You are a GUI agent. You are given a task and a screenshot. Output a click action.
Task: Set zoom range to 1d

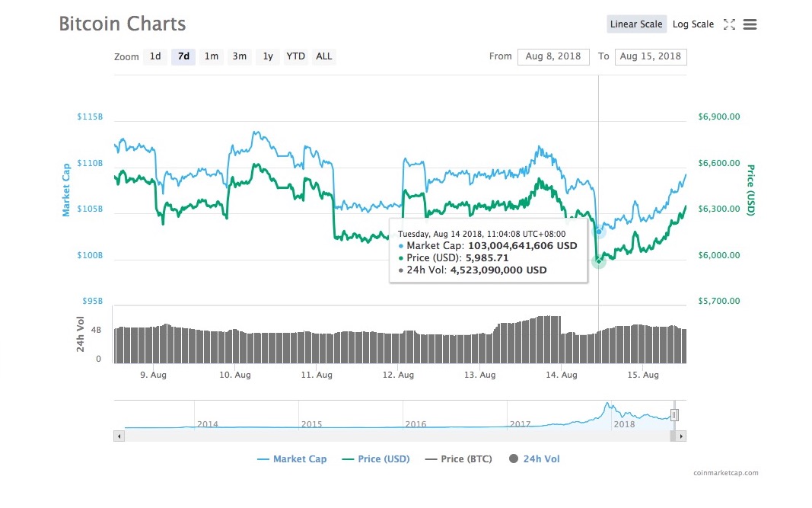point(155,56)
